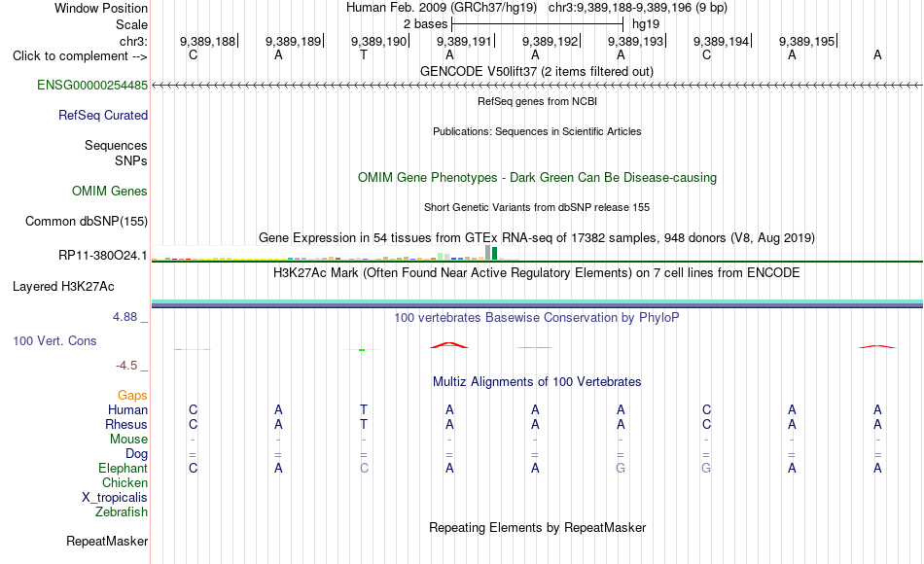Viewport: 924px width, 564px height.
Task: Open Repeating Elements by RepeatMasker title
Action: [537, 527]
